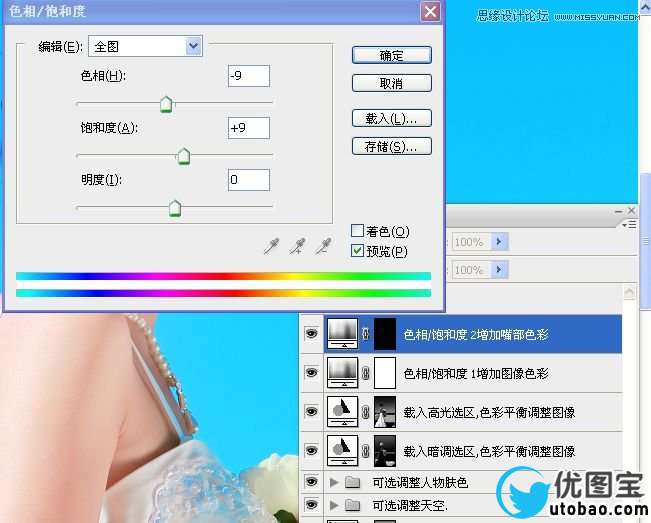Click the document window vertical scrollbar
Screen dimensions: 651x523
[x=645, y=241]
